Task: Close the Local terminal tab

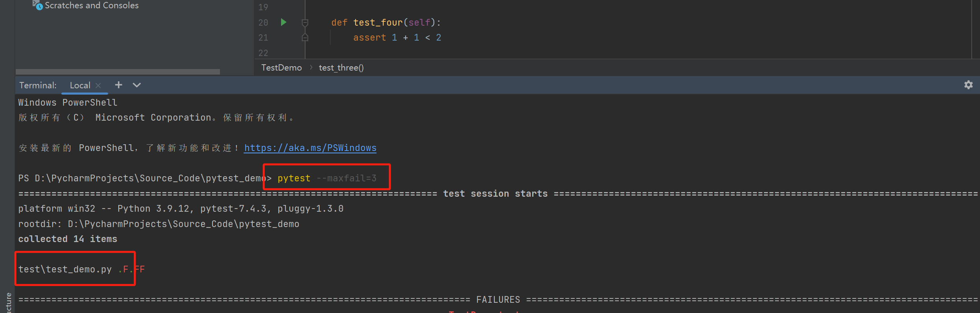Action: pyautogui.click(x=99, y=85)
